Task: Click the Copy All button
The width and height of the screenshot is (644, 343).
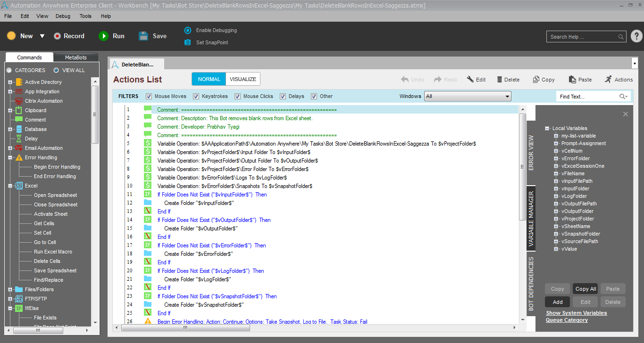Action: 585,289
